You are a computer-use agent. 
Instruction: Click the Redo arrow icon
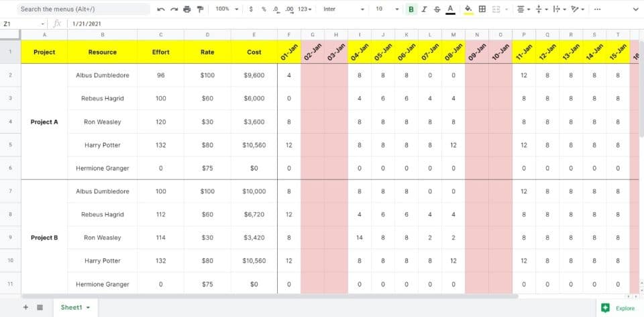(x=174, y=9)
